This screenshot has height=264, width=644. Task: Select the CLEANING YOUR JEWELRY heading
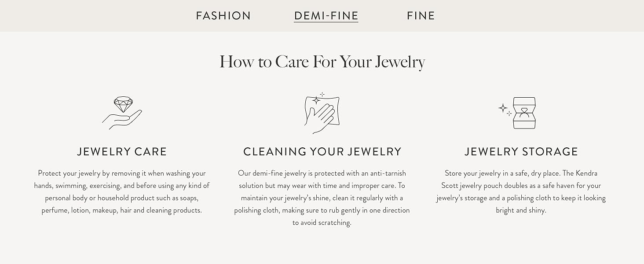tap(322, 151)
